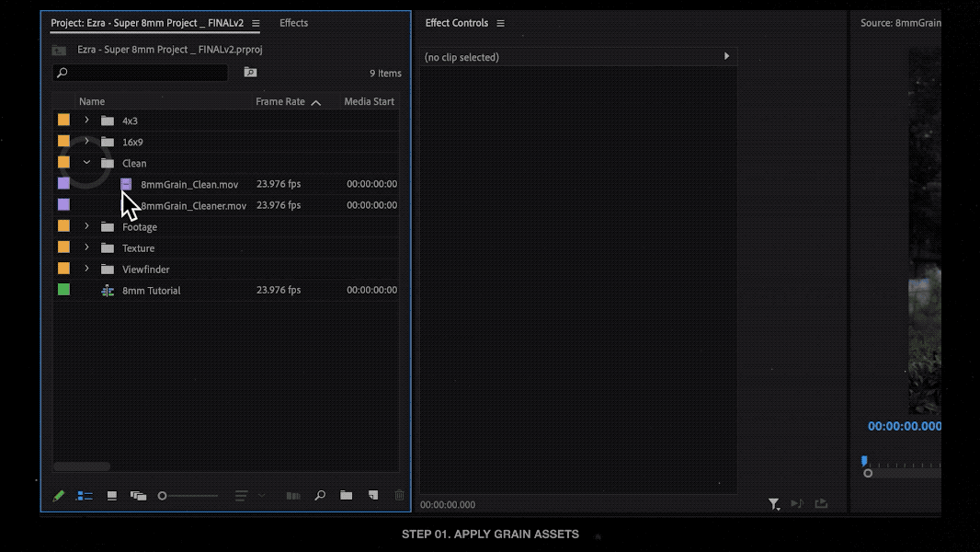Open the Effect Controls panel menu
Screen dimensions: 980x552
(500, 23)
